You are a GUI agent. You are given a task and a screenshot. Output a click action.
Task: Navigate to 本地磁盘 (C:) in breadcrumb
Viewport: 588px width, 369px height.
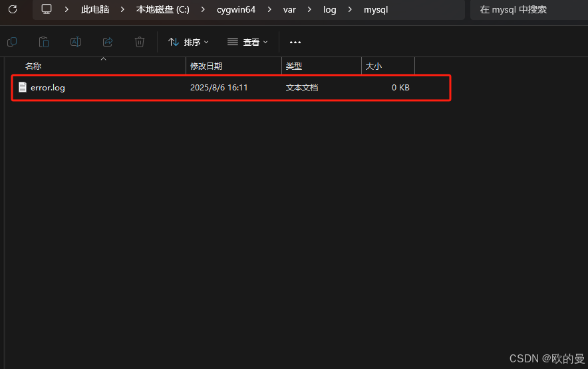tap(163, 10)
